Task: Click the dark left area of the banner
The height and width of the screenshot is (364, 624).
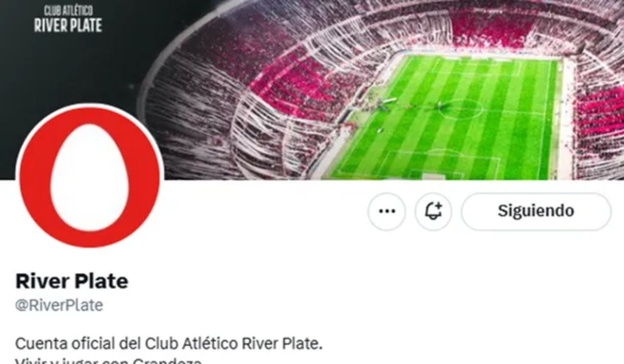Action: [x=68, y=68]
